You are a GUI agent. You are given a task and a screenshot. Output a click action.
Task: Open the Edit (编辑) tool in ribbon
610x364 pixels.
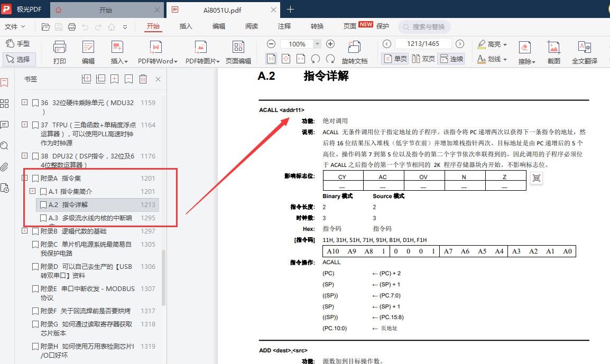point(88,52)
